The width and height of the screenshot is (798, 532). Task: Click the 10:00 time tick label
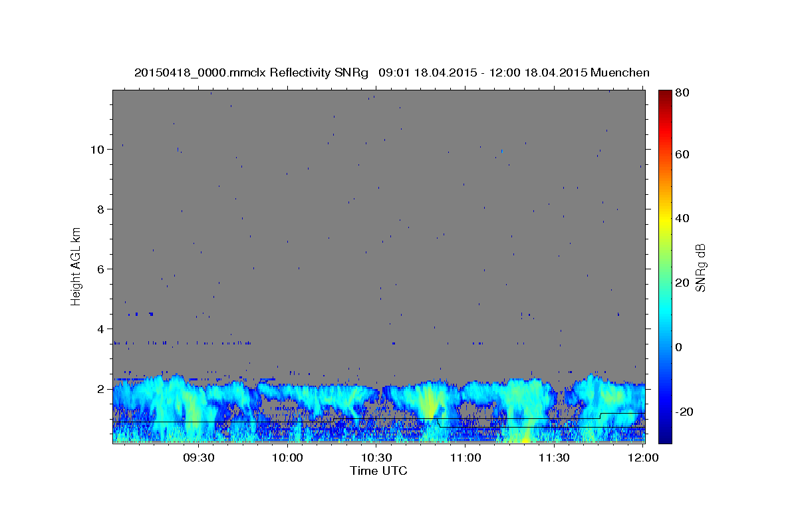pos(288,458)
